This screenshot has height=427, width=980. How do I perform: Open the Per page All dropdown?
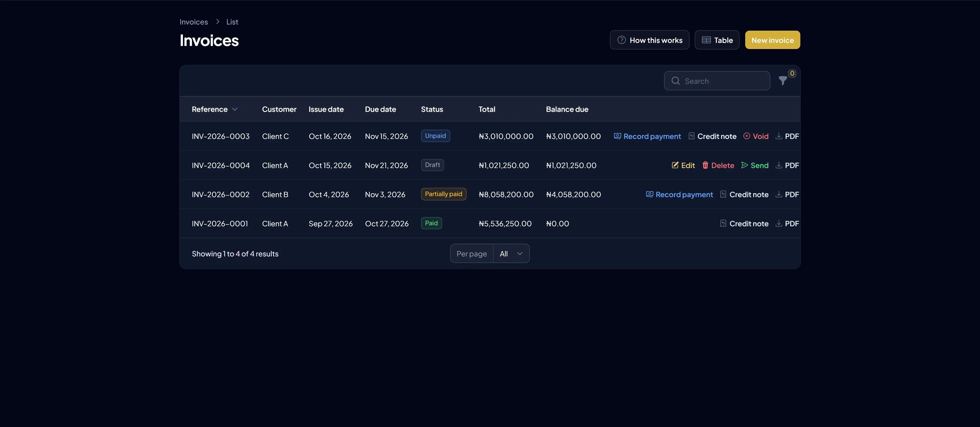(511, 253)
